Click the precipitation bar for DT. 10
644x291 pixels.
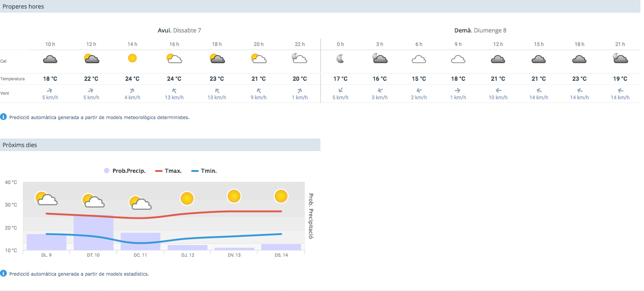tap(94, 233)
